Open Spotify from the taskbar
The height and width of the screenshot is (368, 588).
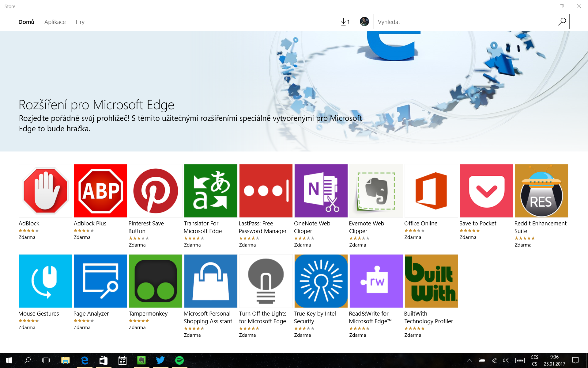click(179, 360)
